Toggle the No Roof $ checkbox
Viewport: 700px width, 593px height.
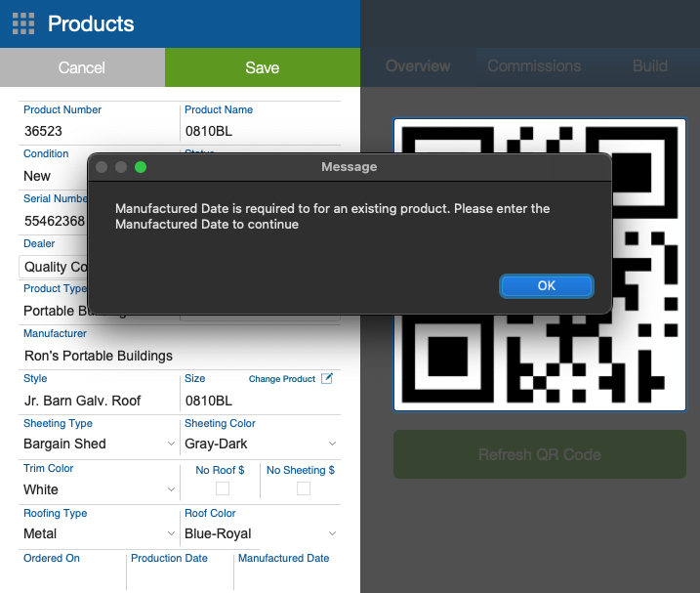223,488
